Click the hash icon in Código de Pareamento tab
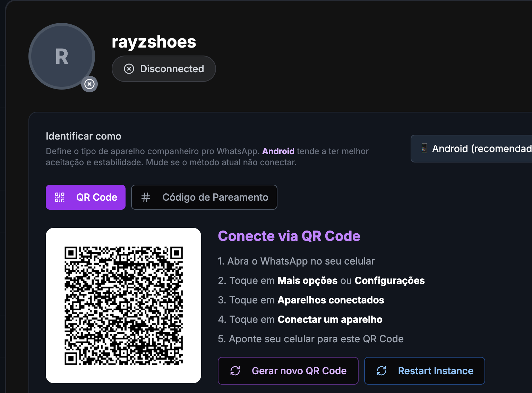Image resolution: width=532 pixels, height=393 pixels. [x=146, y=197]
